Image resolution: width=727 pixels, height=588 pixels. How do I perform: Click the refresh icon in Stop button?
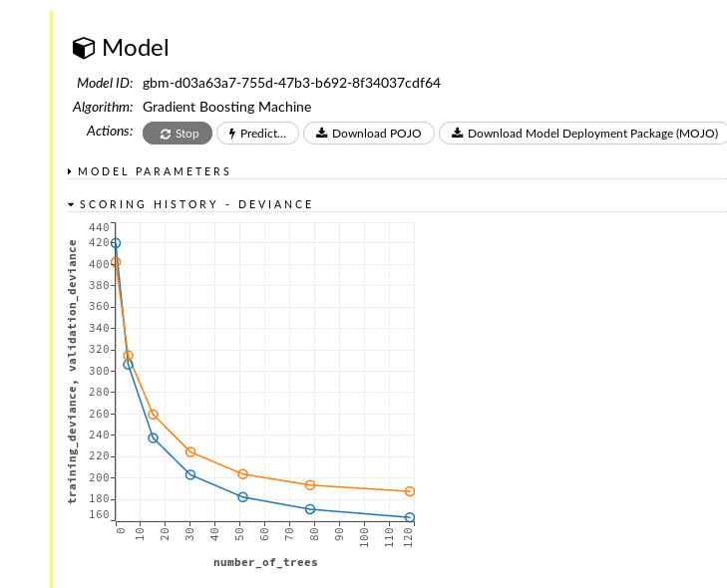point(165,134)
